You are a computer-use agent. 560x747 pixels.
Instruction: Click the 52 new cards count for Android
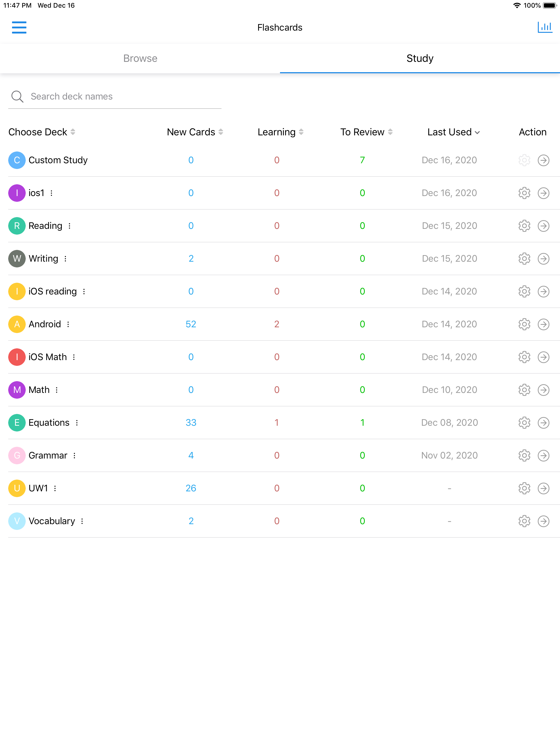pyautogui.click(x=191, y=324)
